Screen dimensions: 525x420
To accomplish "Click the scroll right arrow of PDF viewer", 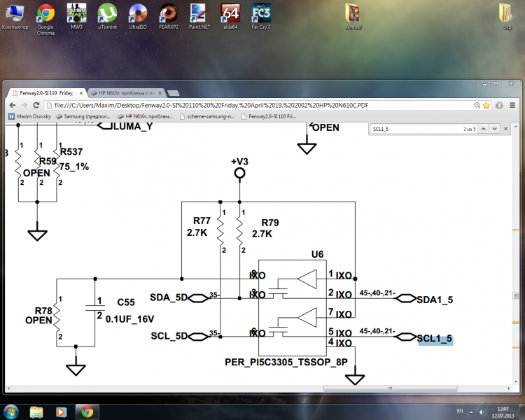I will click(509, 388).
